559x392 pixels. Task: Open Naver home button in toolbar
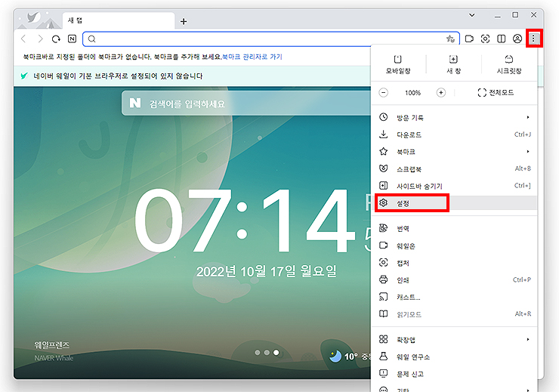pos(72,39)
